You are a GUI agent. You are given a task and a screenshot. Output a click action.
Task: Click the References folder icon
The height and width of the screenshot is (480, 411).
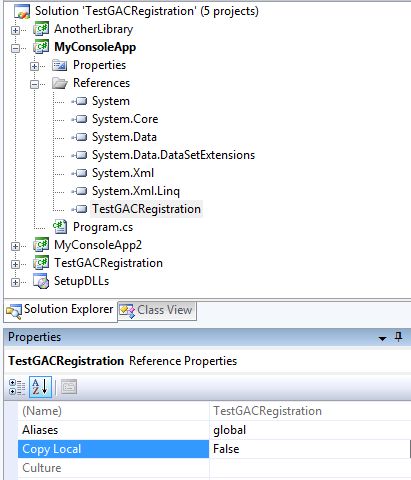click(x=60, y=83)
